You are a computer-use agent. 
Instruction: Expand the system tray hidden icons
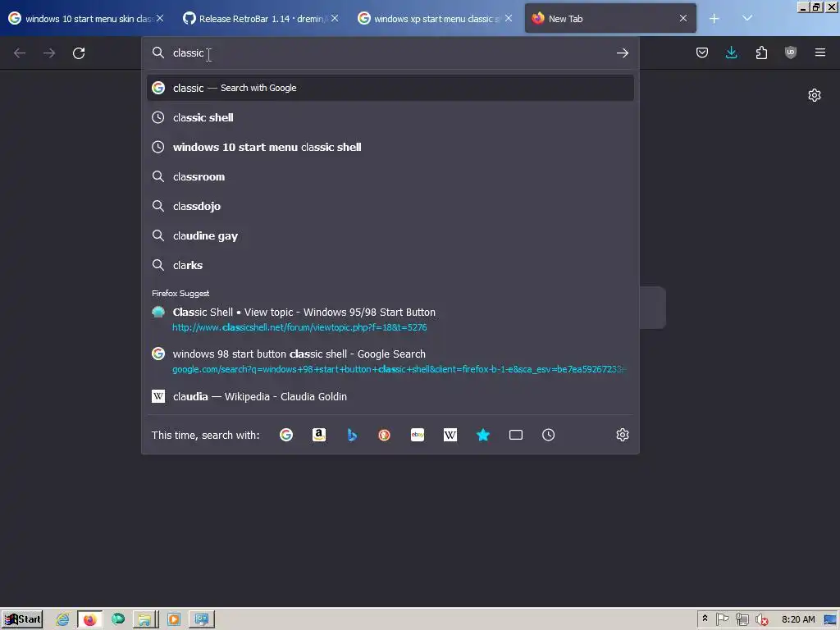(705, 619)
